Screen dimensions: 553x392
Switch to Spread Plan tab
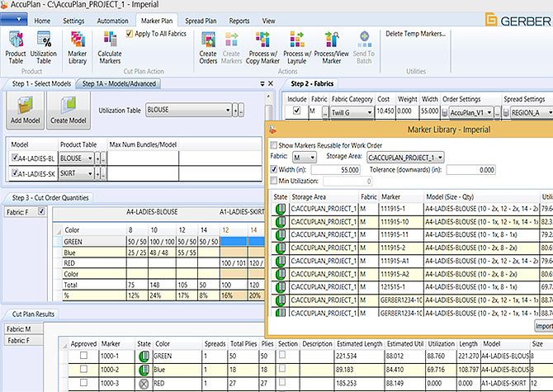click(201, 21)
